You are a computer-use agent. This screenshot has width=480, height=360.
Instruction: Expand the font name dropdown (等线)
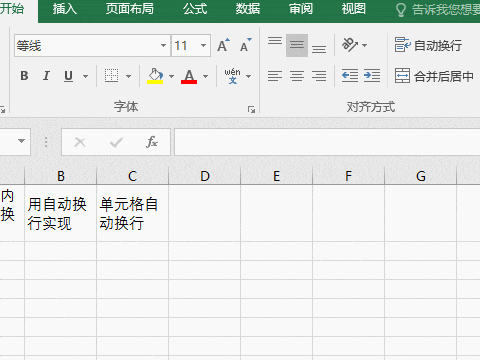point(163,45)
